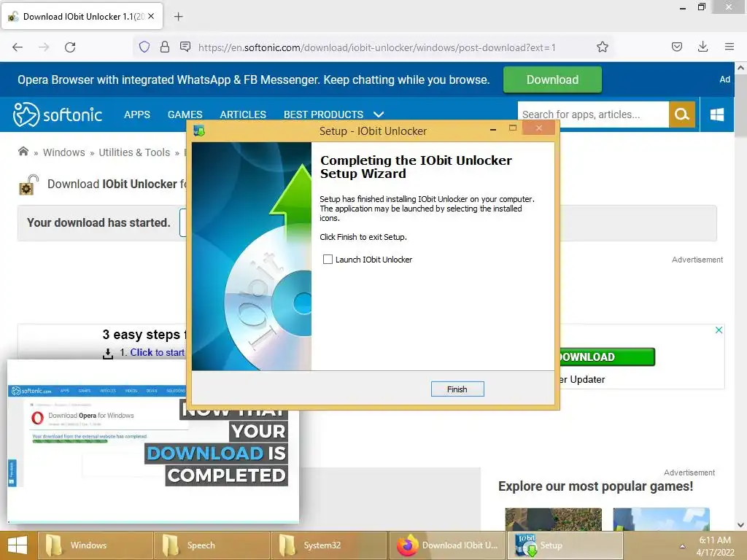Open the Windows Start button

(x=18, y=545)
